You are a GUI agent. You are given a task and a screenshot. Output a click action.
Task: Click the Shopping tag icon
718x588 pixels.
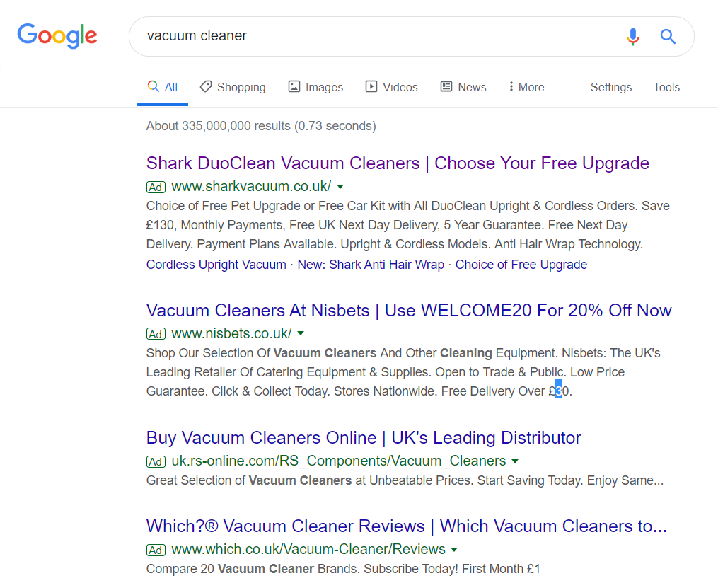(x=206, y=86)
